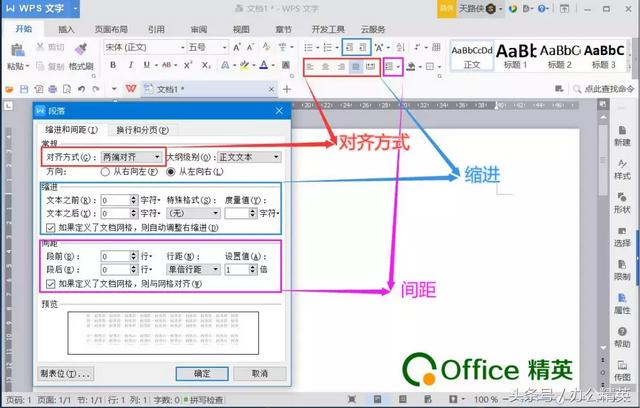Image resolution: width=640 pixels, height=408 pixels.
Task: Apply Underline formatting
Action: click(x=147, y=65)
